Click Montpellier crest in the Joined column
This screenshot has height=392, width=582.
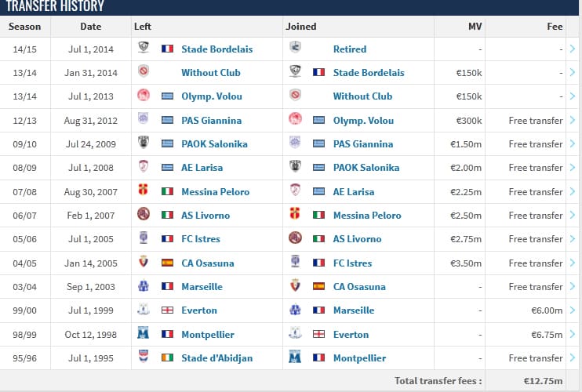[x=295, y=358]
